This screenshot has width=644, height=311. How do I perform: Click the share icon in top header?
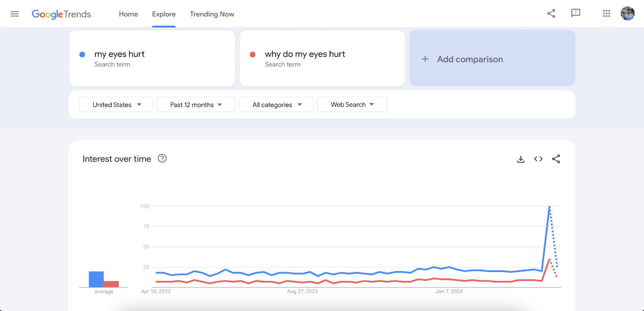551,14
